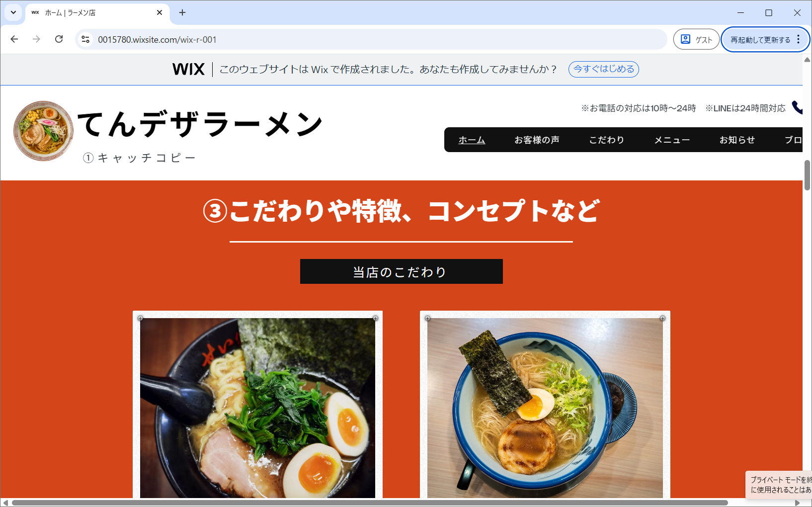Viewport: 812px width, 507px height.
Task: Click the horizontal scrollbar at bottom
Action: (x=370, y=503)
